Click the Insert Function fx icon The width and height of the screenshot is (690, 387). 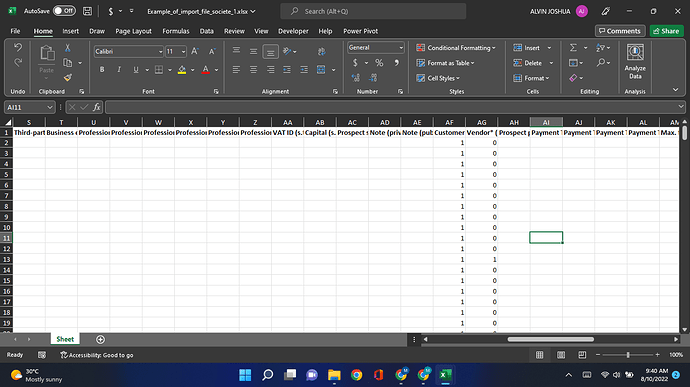tap(96, 107)
